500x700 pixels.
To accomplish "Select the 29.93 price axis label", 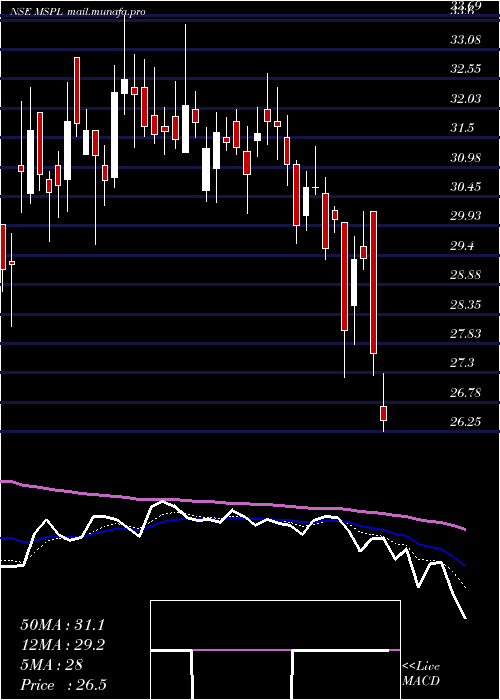I will (466, 216).
